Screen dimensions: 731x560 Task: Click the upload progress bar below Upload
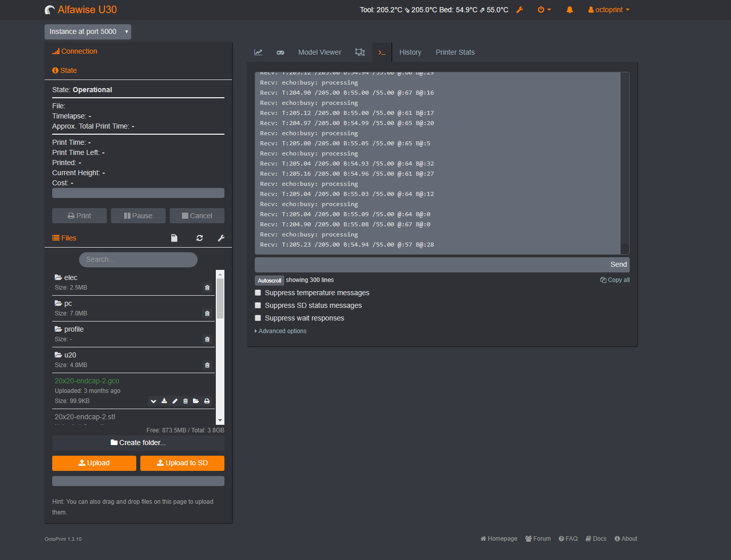138,481
